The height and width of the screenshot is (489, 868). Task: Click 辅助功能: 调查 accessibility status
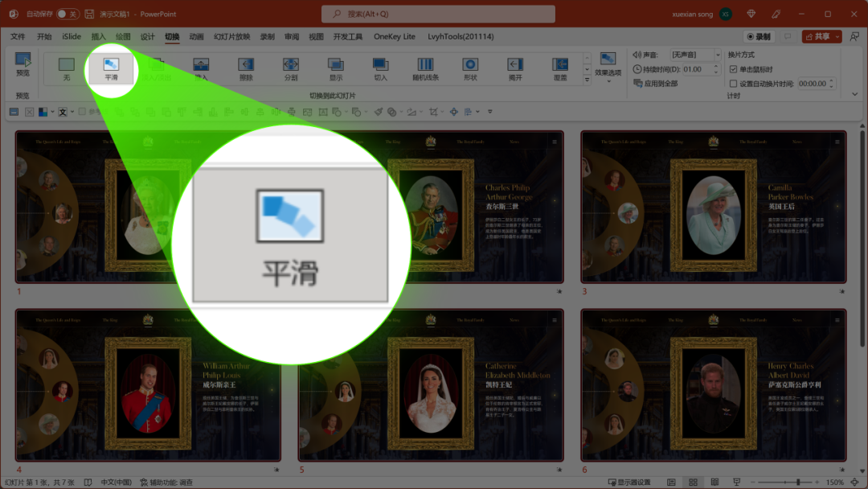pyautogui.click(x=166, y=483)
